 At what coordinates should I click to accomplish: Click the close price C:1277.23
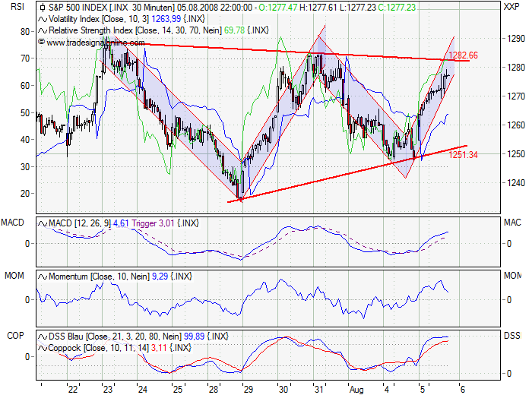(x=397, y=8)
